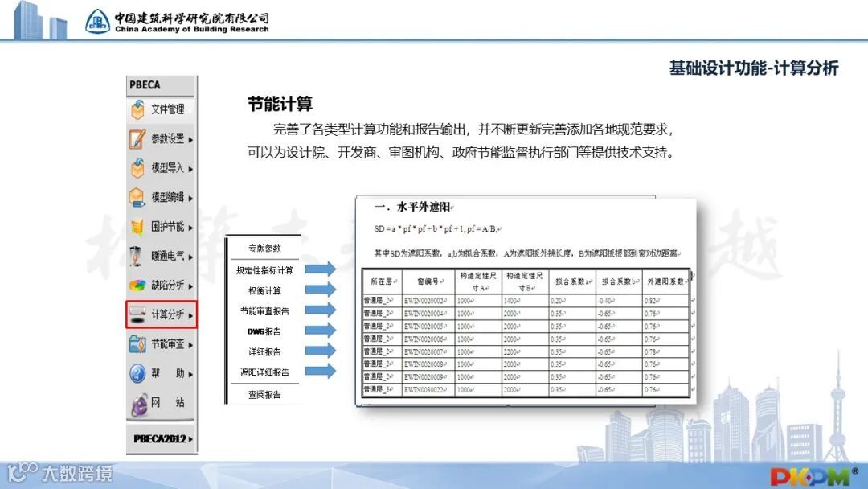This screenshot has width=868, height=489.
Task: Click the 0.78 shading coefficient cell
Action: pos(665,351)
